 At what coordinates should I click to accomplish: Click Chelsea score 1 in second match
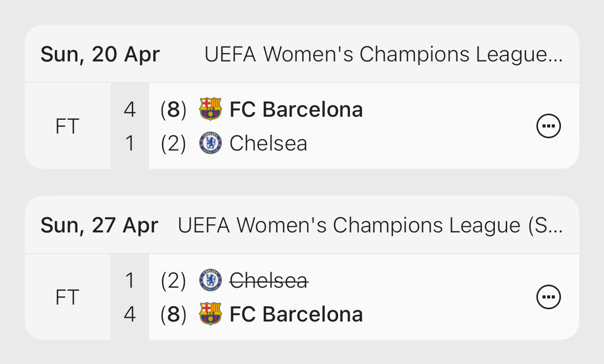pos(130,281)
